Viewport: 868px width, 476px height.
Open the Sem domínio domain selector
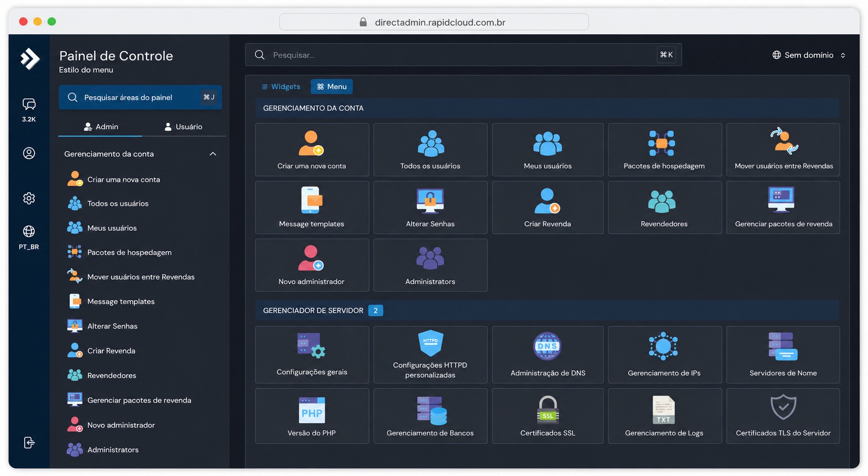(809, 55)
